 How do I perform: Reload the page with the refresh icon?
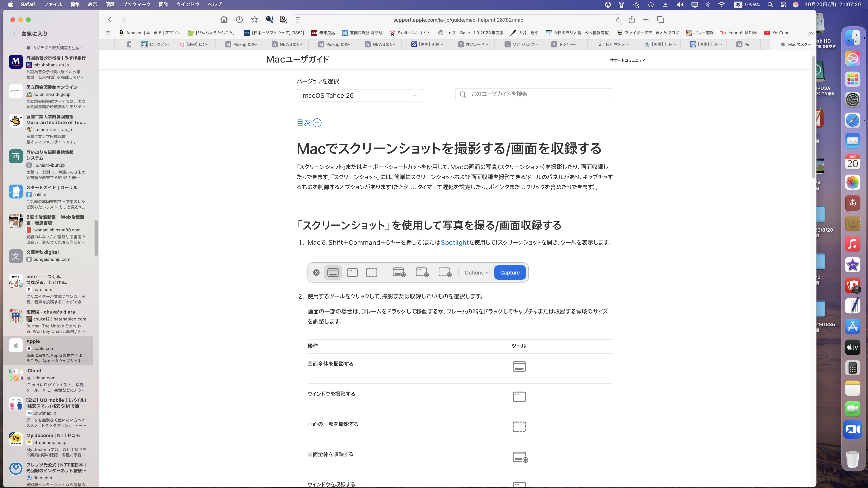(x=618, y=20)
